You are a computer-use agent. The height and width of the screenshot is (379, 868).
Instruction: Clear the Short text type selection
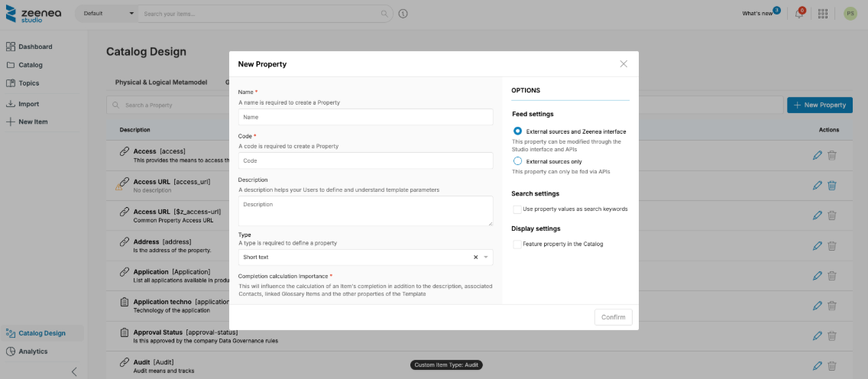(475, 258)
